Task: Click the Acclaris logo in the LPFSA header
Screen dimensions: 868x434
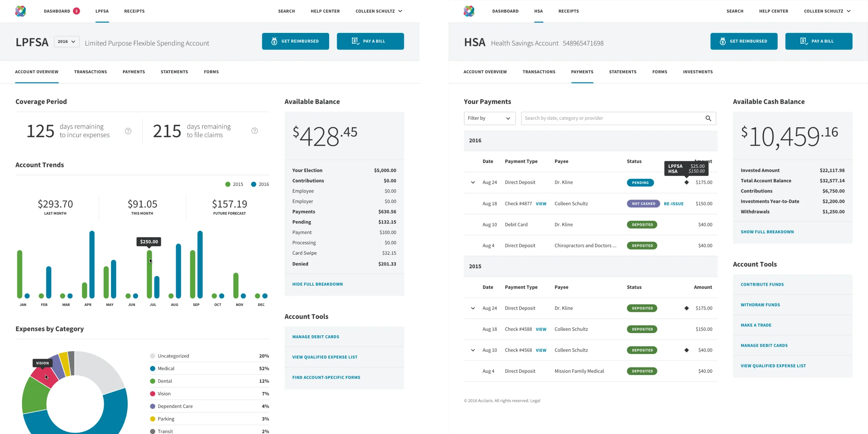Action: (21, 11)
